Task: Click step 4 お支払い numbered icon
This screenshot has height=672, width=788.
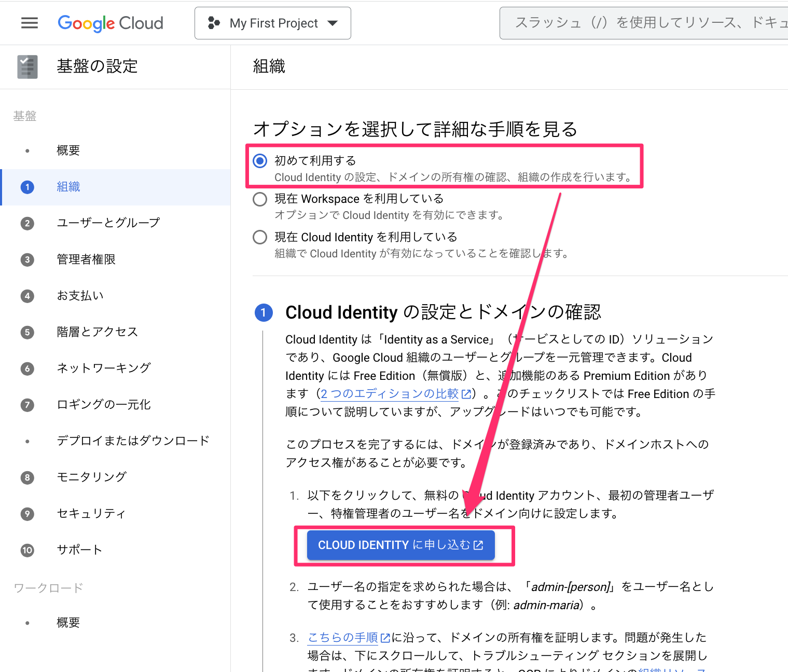Action: pyautogui.click(x=27, y=296)
